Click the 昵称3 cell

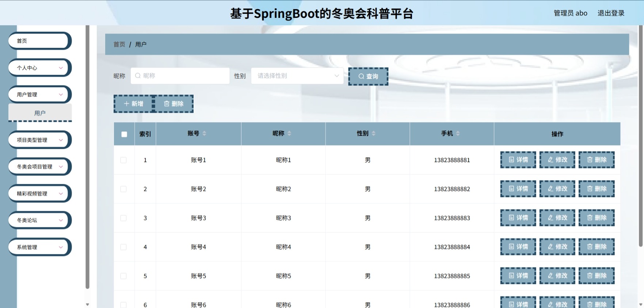[283, 218]
